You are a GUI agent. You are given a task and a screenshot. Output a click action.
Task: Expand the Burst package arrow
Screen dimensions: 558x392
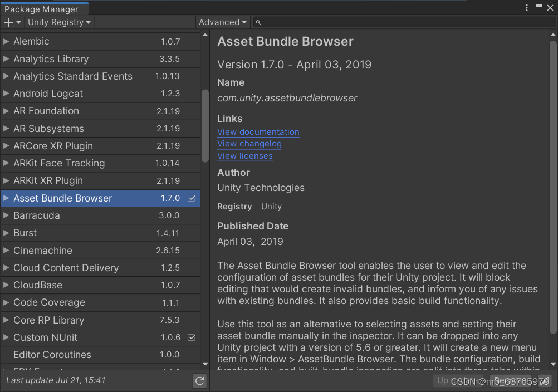pyautogui.click(x=6, y=233)
